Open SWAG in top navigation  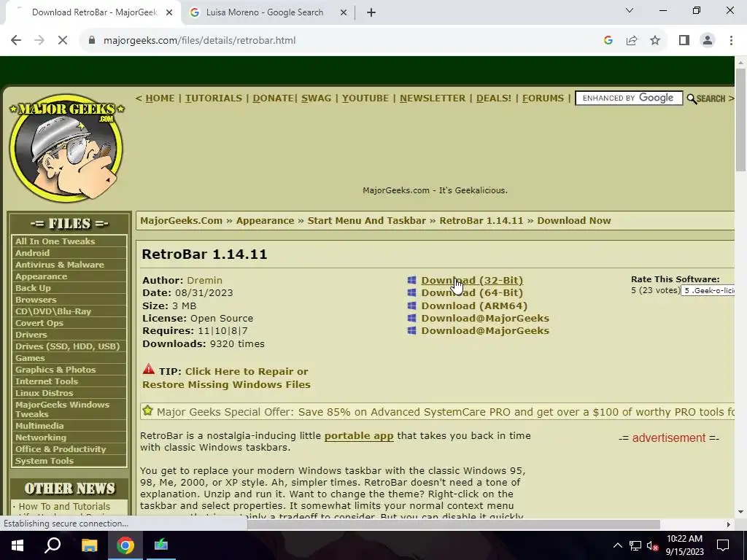(x=316, y=98)
